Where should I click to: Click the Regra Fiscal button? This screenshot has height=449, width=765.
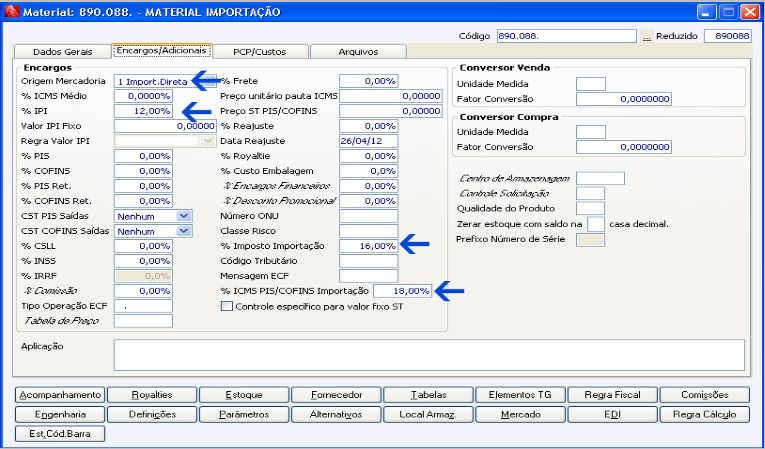click(x=612, y=395)
